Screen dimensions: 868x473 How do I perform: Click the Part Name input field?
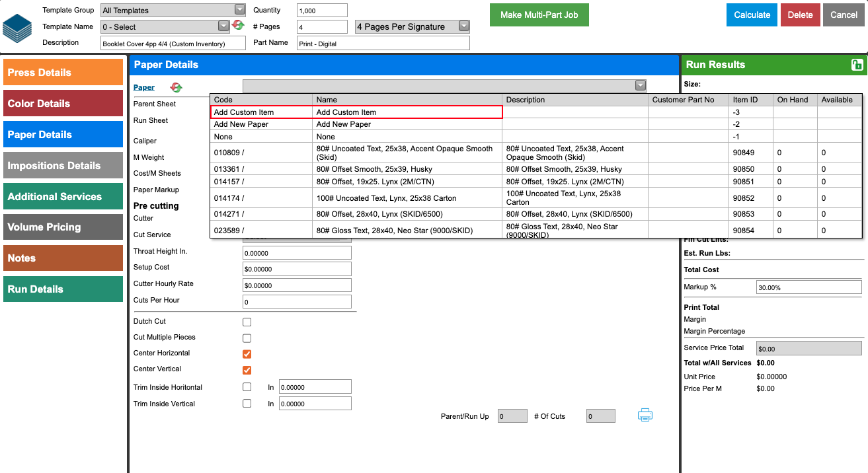[x=383, y=43]
